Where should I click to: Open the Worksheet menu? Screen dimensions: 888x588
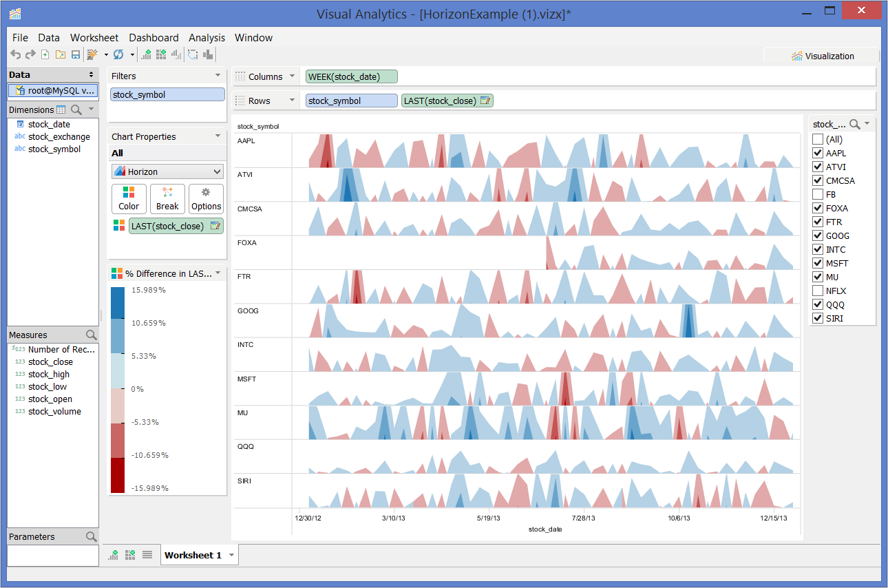94,38
